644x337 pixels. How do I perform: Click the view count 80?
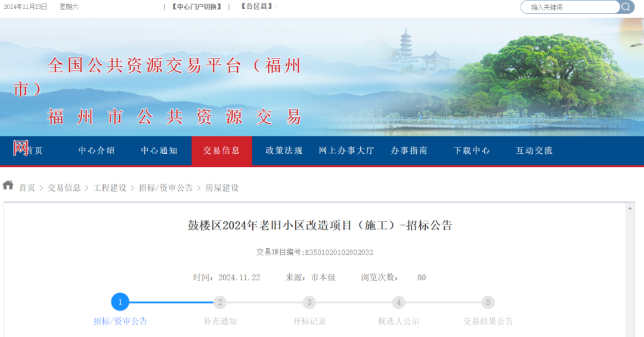pyautogui.click(x=422, y=278)
